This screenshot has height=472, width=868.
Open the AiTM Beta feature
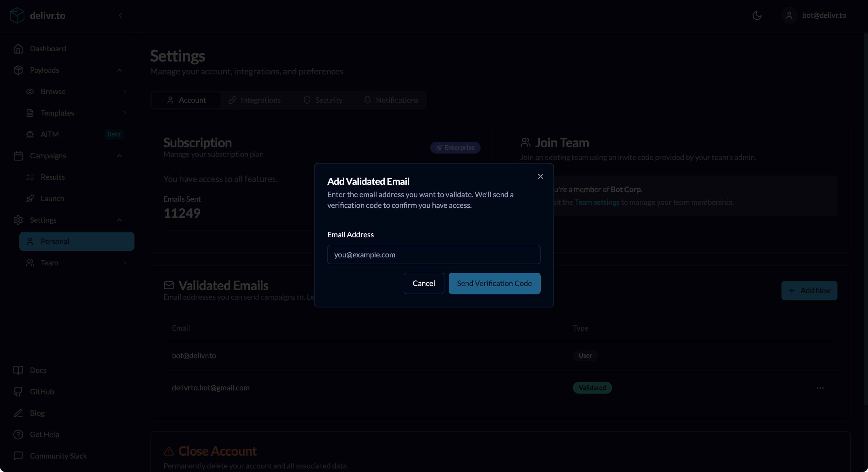click(50, 134)
